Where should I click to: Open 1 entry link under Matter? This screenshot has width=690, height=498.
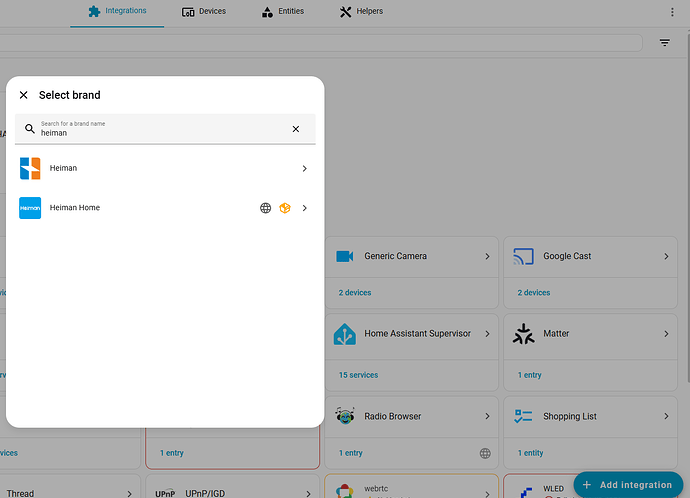(529, 375)
